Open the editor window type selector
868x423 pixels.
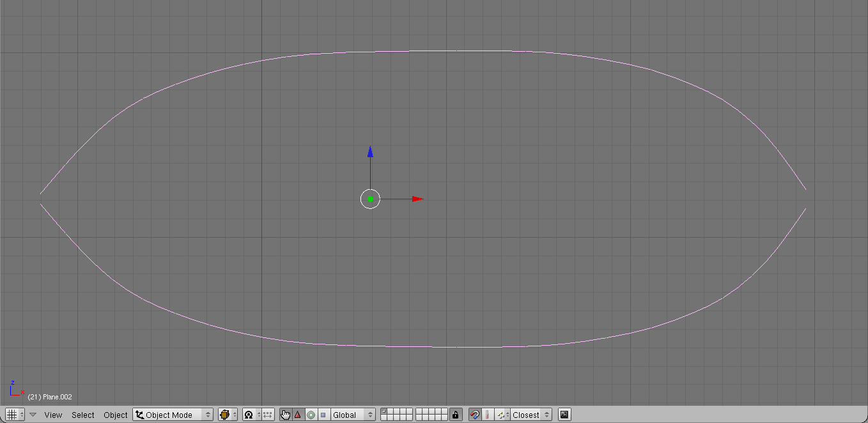click(15, 415)
